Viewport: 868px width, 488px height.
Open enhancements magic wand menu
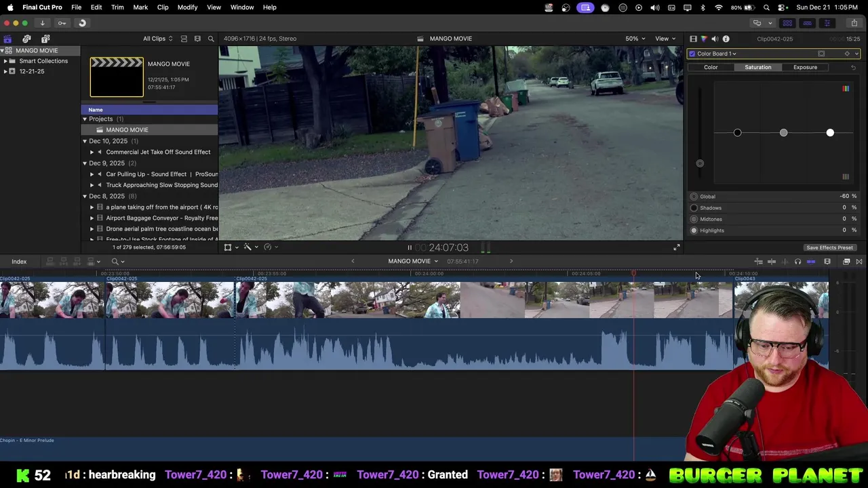click(x=250, y=247)
